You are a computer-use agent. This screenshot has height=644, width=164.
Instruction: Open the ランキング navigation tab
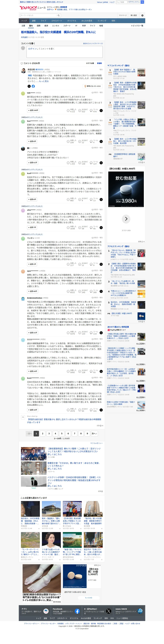(x=102, y=21)
